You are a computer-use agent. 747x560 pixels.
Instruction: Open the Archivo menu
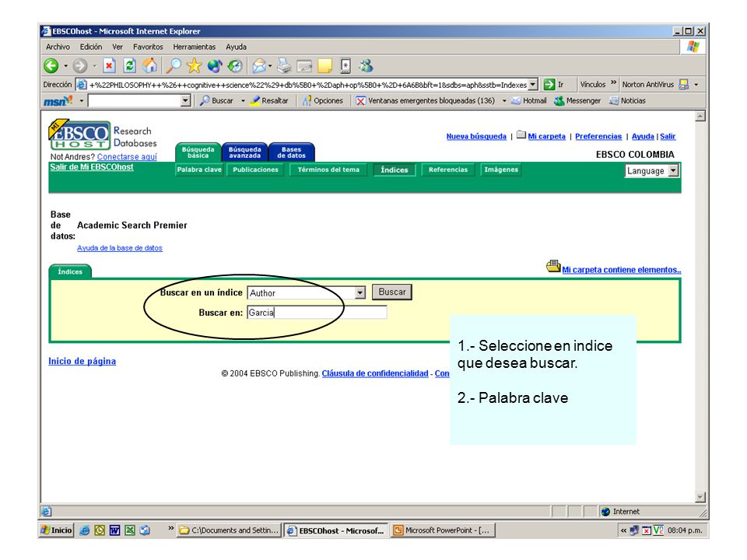[x=58, y=47]
